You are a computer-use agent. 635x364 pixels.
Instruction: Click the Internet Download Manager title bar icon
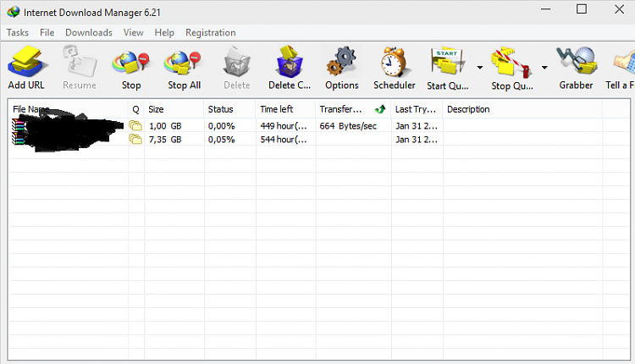click(x=13, y=12)
